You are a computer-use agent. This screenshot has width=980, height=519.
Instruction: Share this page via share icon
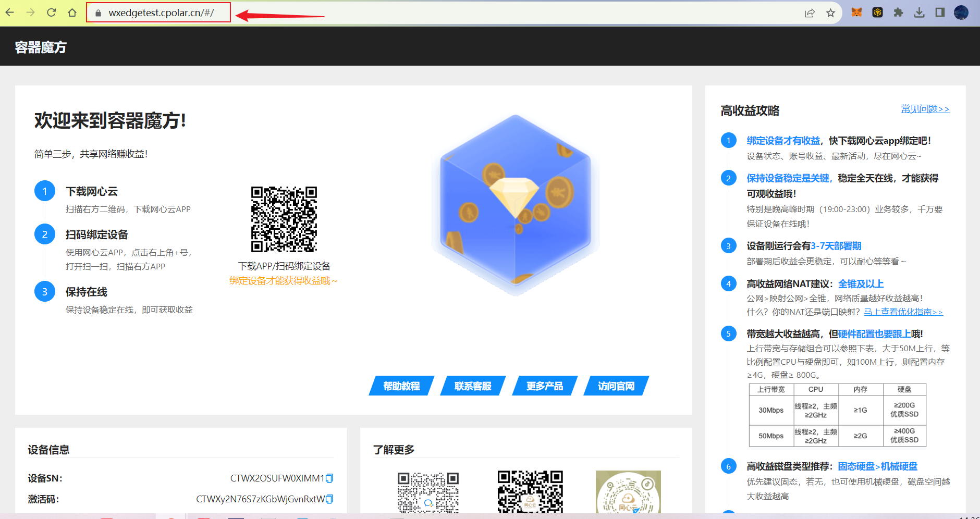point(810,13)
